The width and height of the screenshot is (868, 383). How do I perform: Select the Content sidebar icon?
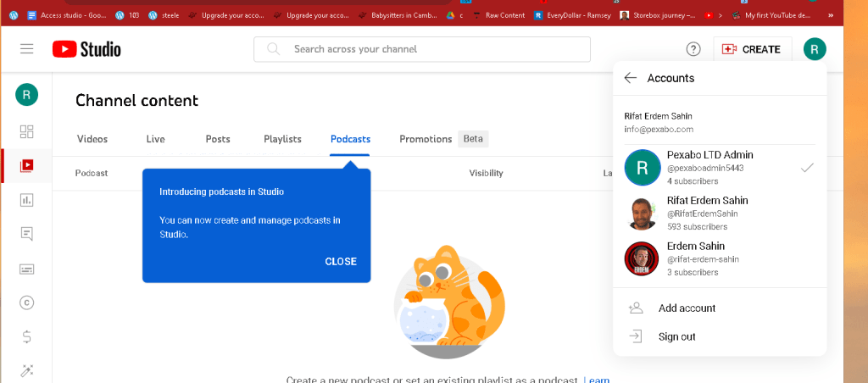(x=26, y=165)
